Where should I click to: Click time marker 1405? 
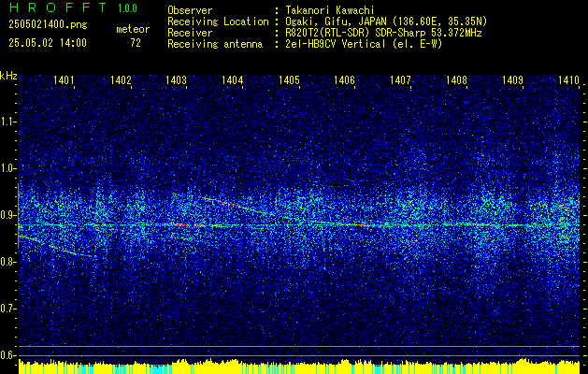[290, 79]
